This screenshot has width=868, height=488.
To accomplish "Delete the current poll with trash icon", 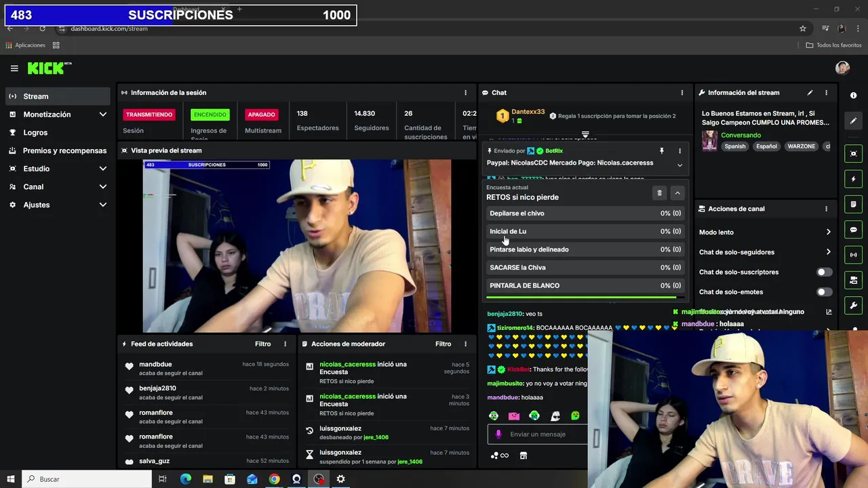I will pos(659,193).
